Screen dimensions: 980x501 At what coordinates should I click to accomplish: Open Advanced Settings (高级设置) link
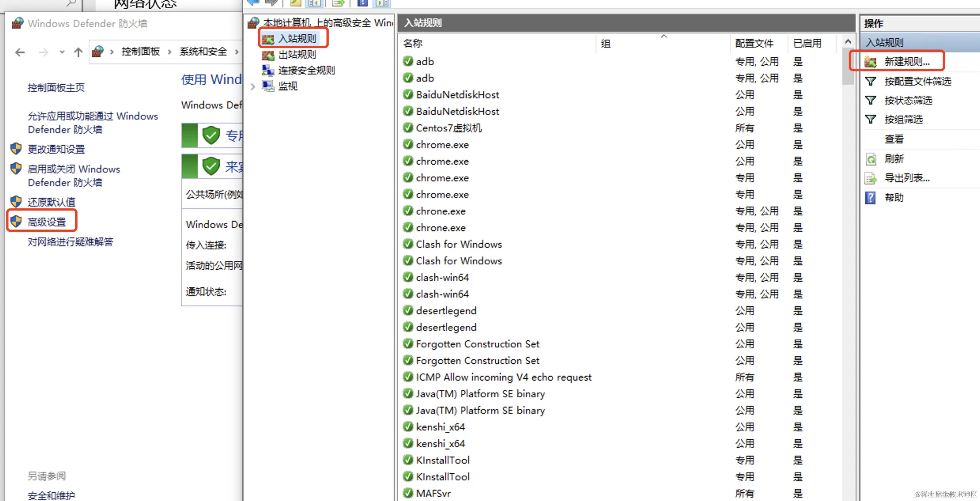(47, 222)
